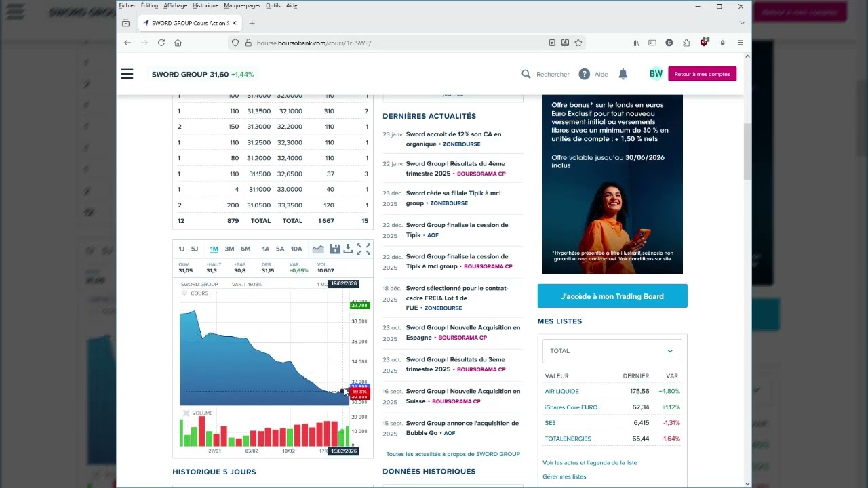List all tabs dropdown arrow
This screenshot has height=488, width=868.
[742, 23]
